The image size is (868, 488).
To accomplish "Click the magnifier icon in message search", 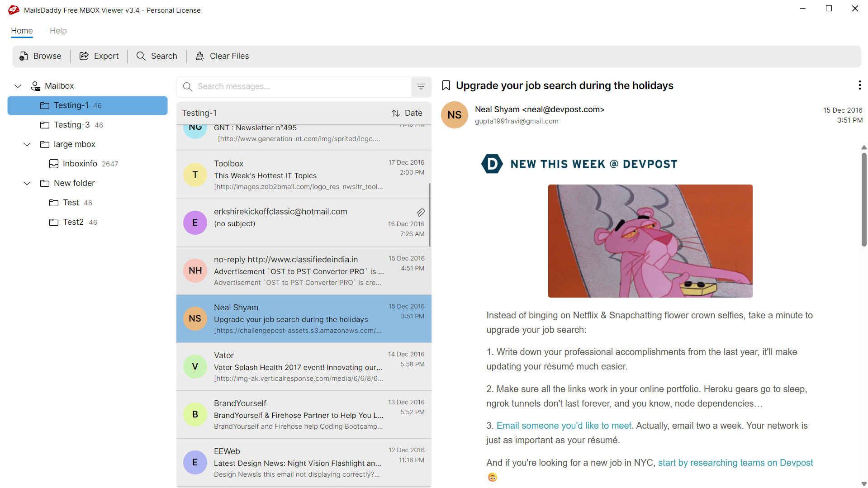I will click(x=187, y=86).
